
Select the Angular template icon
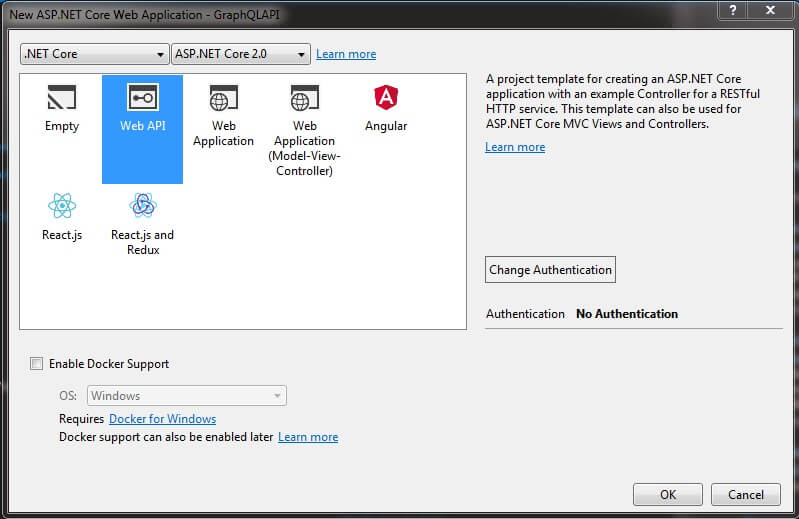(x=386, y=98)
